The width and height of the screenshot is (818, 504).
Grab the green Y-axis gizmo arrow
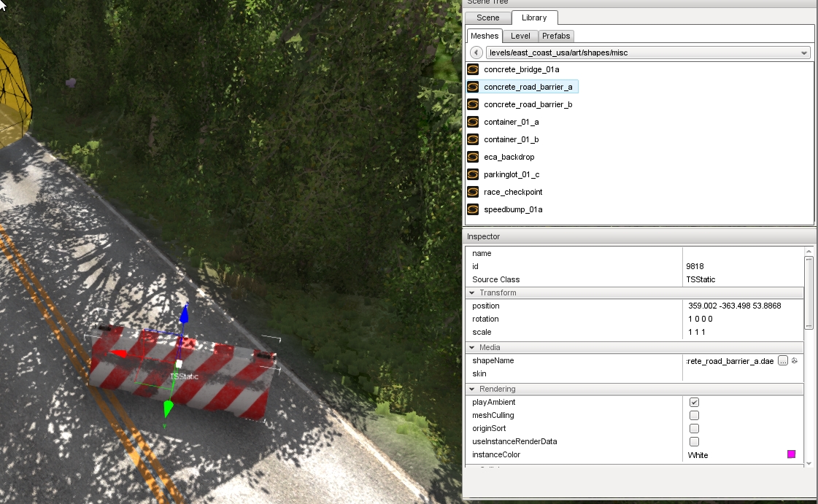(167, 408)
